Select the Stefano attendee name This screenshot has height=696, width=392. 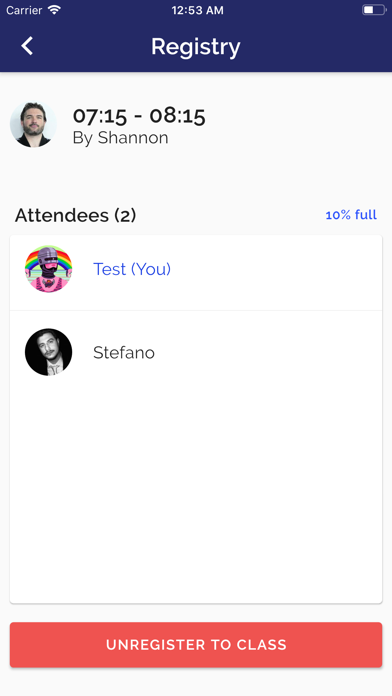click(124, 353)
